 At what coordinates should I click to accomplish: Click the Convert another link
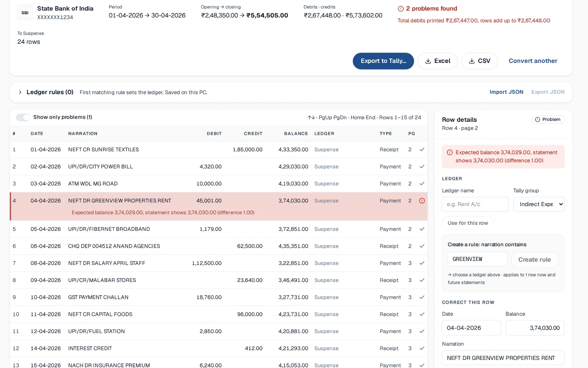533,61
